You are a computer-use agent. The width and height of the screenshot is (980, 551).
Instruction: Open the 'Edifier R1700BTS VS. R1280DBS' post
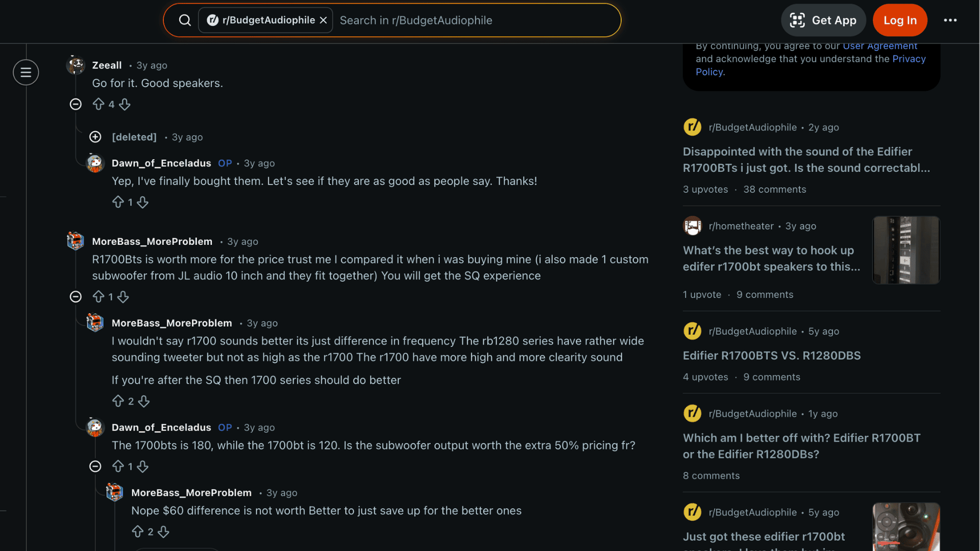[x=771, y=356]
